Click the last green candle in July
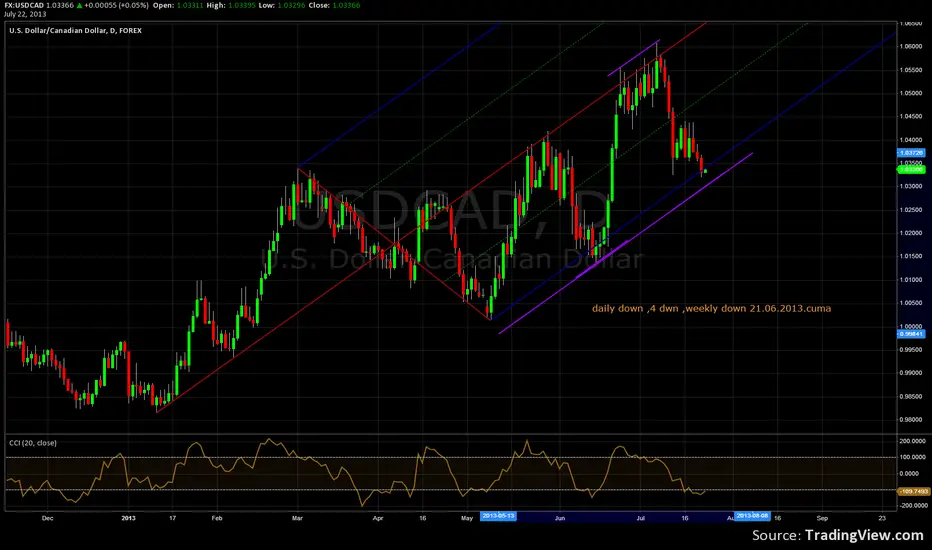The height and width of the screenshot is (550, 932). pyautogui.click(x=706, y=171)
